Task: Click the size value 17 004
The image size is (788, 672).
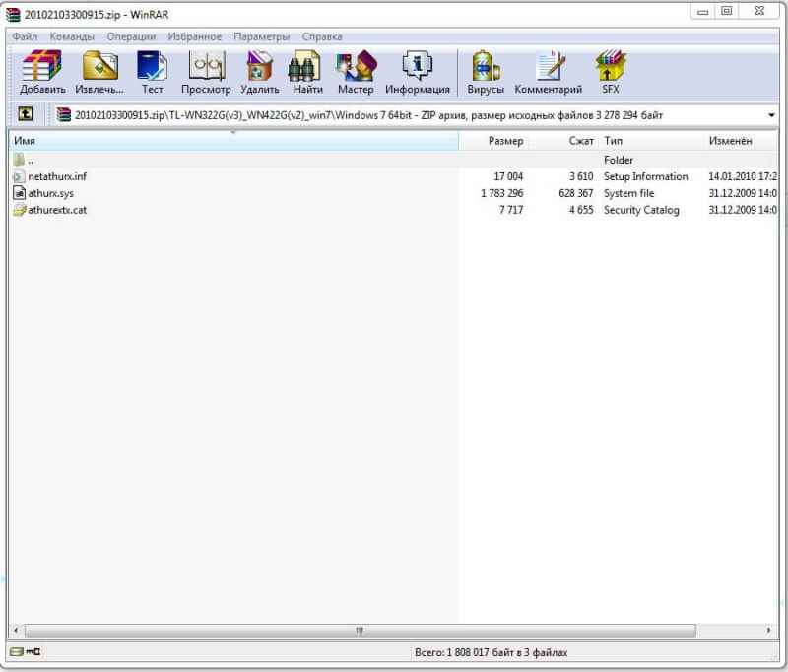Action: tap(508, 176)
